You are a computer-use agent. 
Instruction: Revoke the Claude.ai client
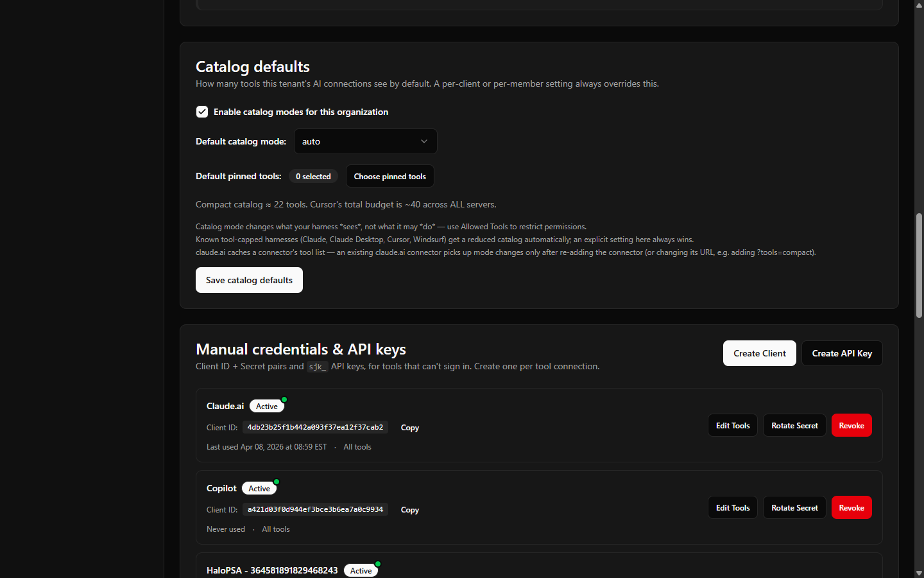[851, 425]
